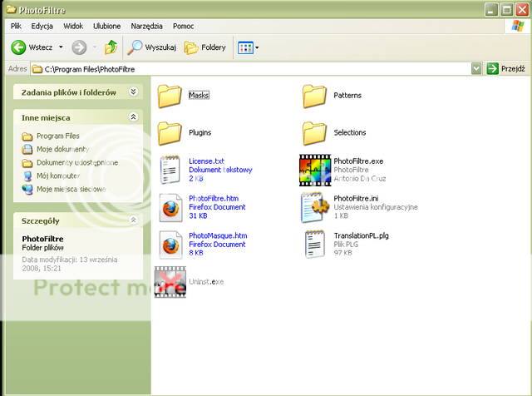Open the PhotoFiltre.htm Firefox document
The image size is (532, 396).
pos(170,207)
